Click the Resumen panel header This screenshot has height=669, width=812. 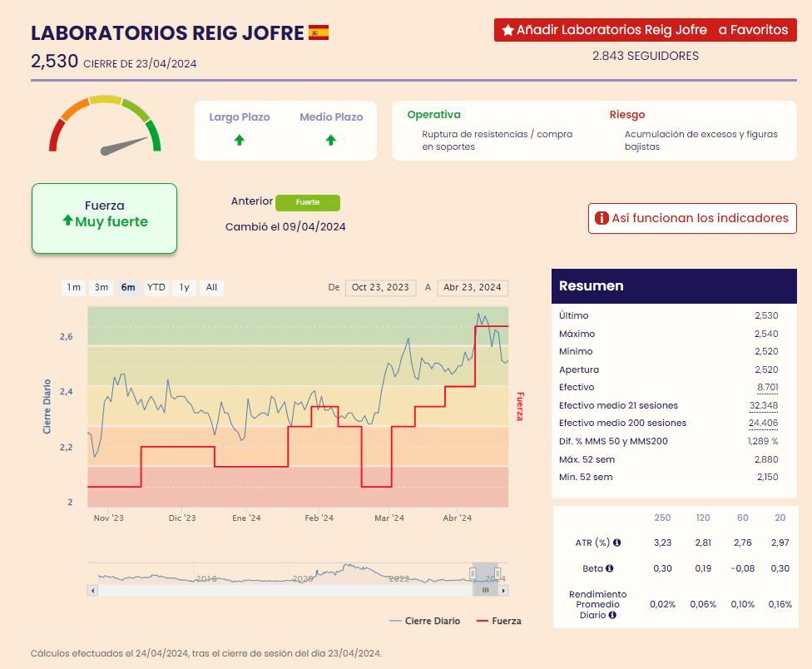click(x=674, y=286)
